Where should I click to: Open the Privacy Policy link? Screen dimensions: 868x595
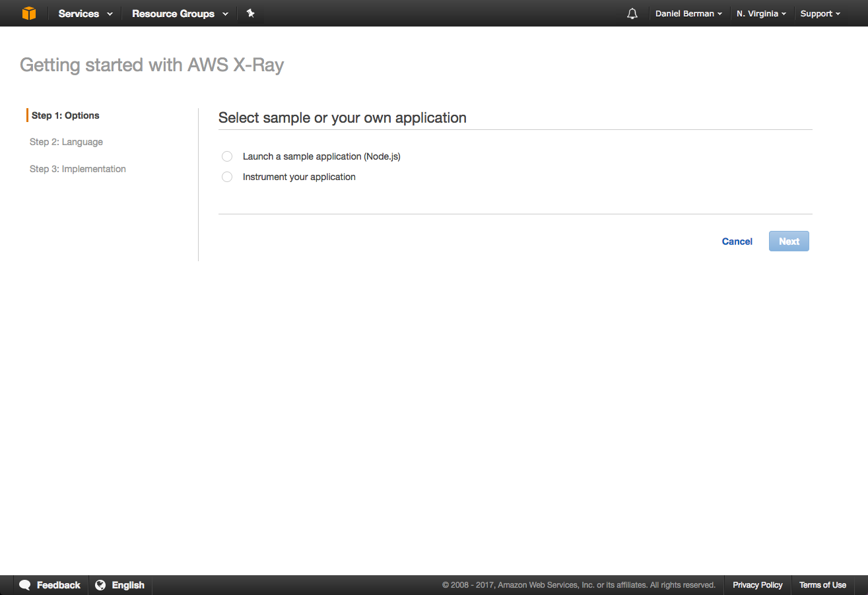(x=758, y=585)
